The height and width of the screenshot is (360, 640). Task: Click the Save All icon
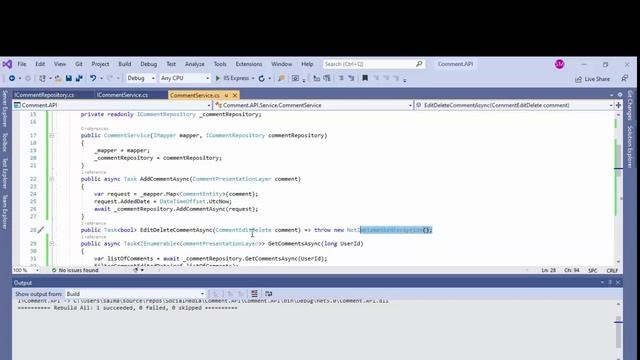click(x=79, y=78)
